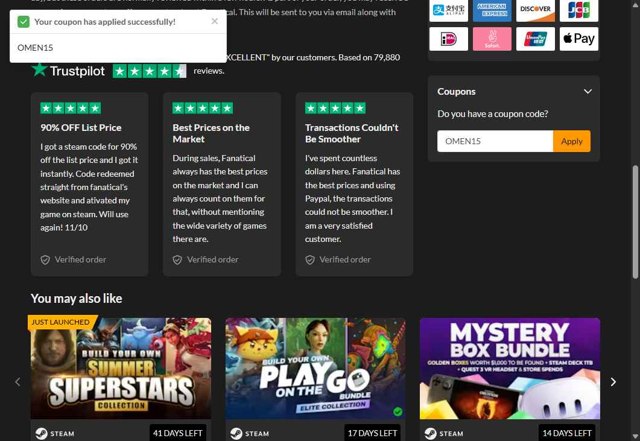Image resolution: width=640 pixels, height=441 pixels.
Task: Click the green checkmark in coupon notification
Action: coord(24,22)
